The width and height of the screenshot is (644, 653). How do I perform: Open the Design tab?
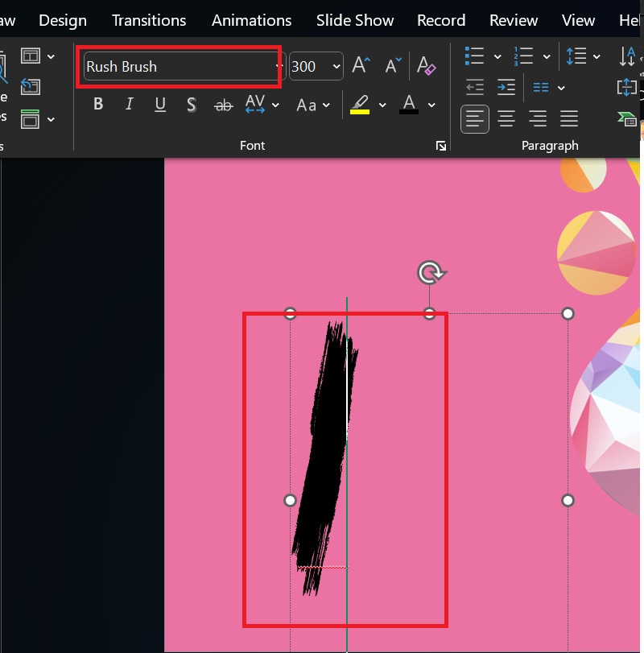[63, 20]
